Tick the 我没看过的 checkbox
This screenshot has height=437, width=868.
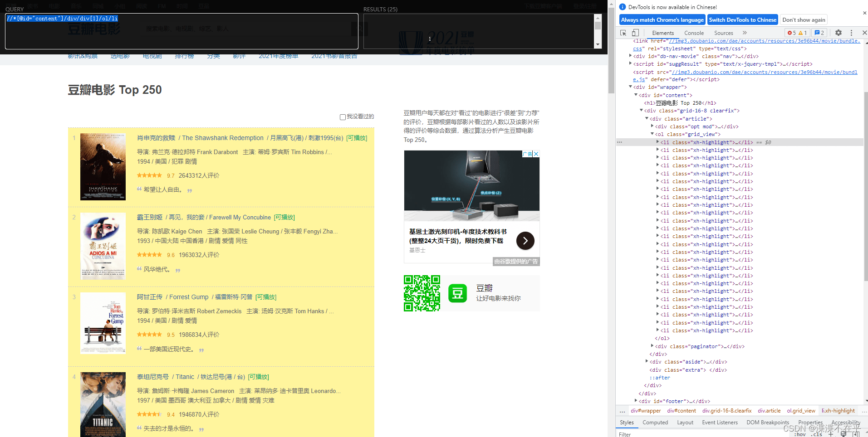coord(343,117)
